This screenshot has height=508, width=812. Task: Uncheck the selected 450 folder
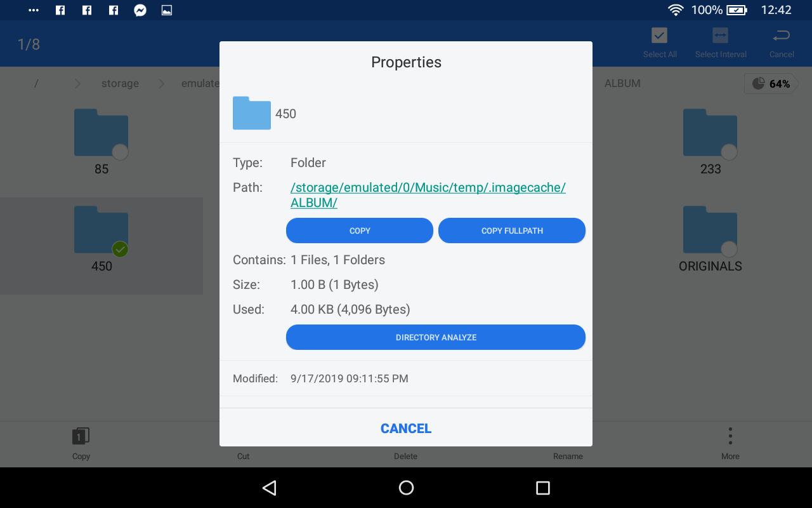coord(120,250)
